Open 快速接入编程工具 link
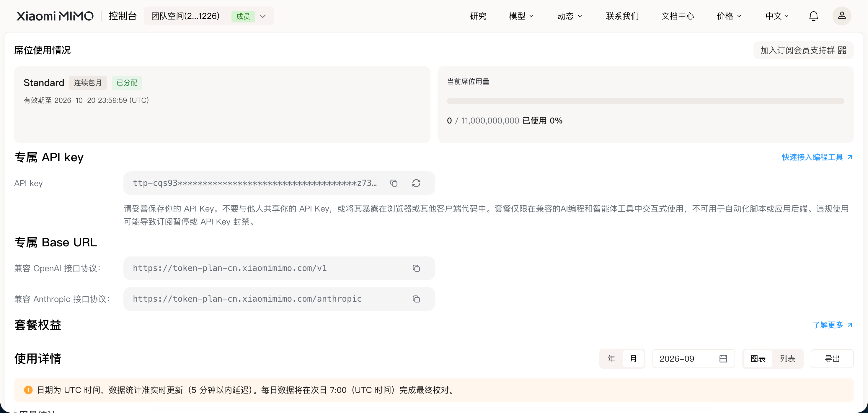The width and height of the screenshot is (868, 413). pyautogui.click(x=817, y=157)
